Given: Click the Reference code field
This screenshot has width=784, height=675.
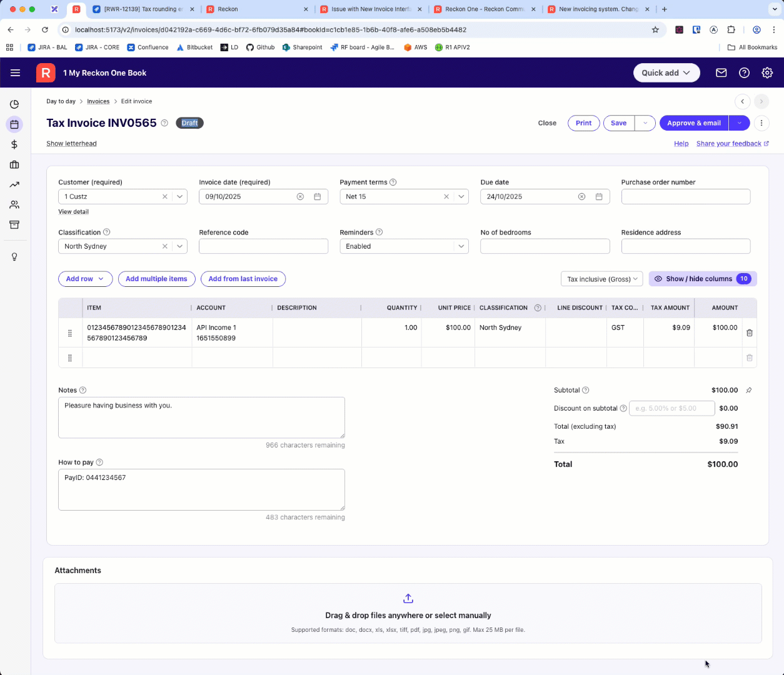Looking at the screenshot, I should [x=263, y=246].
